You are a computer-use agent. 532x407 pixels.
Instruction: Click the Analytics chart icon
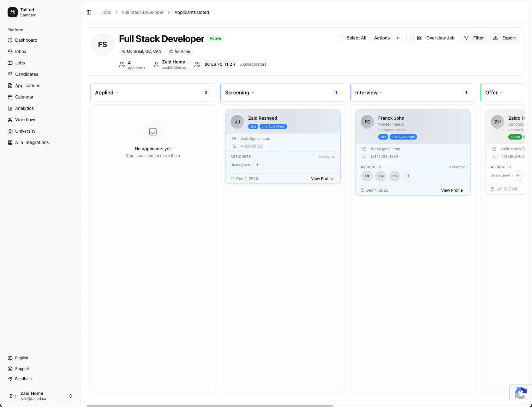pos(10,108)
